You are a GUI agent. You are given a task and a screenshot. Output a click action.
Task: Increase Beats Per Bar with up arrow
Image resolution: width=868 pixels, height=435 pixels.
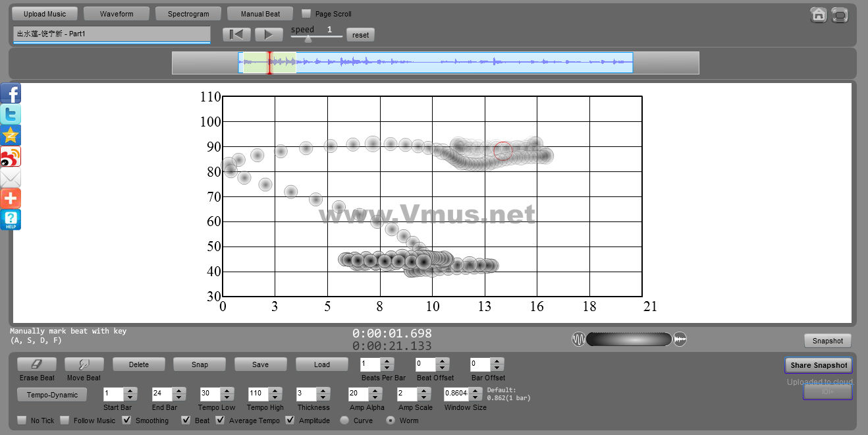point(387,361)
